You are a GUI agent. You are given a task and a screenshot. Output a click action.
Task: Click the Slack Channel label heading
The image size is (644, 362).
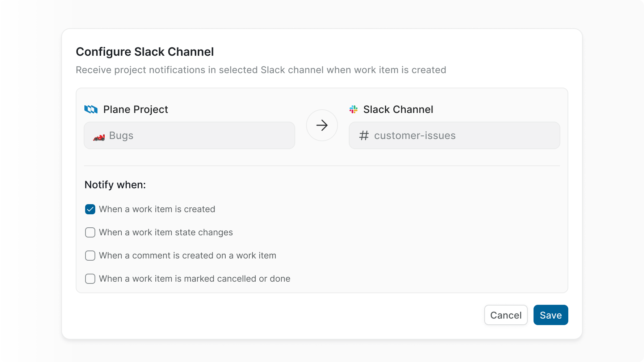[x=398, y=109]
